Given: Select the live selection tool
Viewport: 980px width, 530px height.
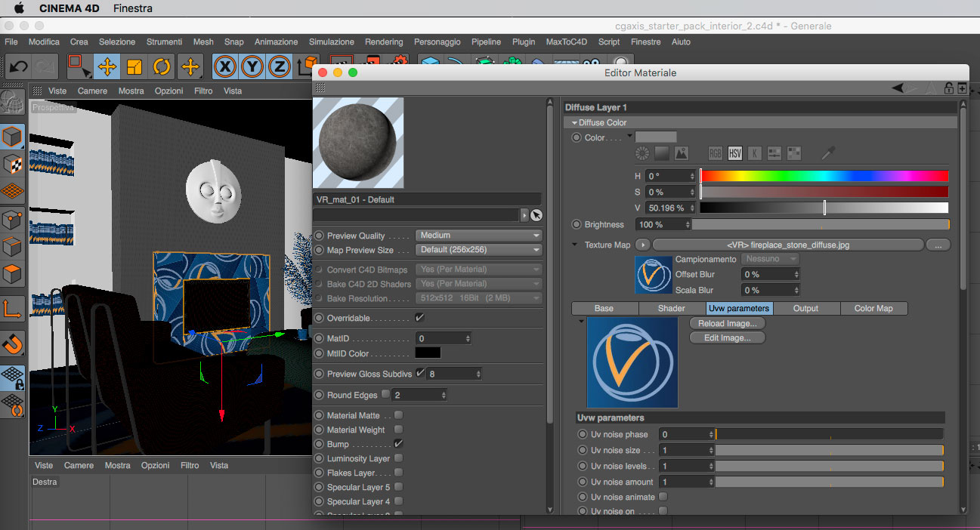Looking at the screenshot, I should 79,66.
